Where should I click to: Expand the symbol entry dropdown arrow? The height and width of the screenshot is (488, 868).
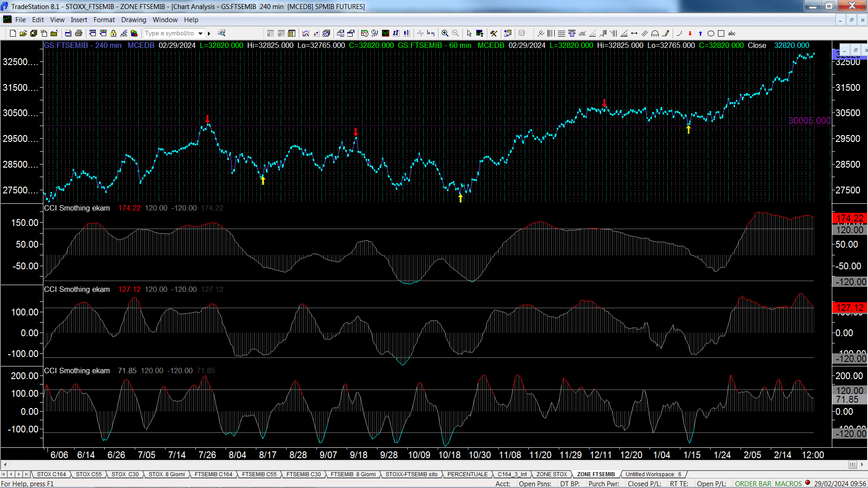point(200,33)
